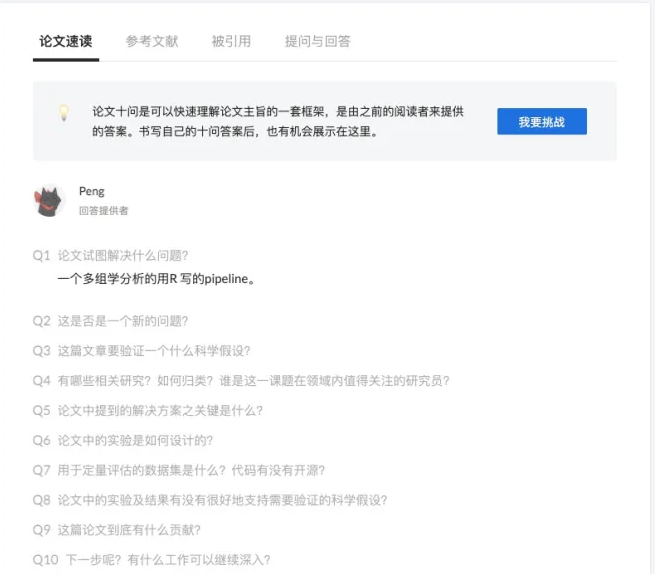This screenshot has height=574, width=655.
Task: Show Q6 论文中的实验是如何设计的
Action: (x=135, y=440)
